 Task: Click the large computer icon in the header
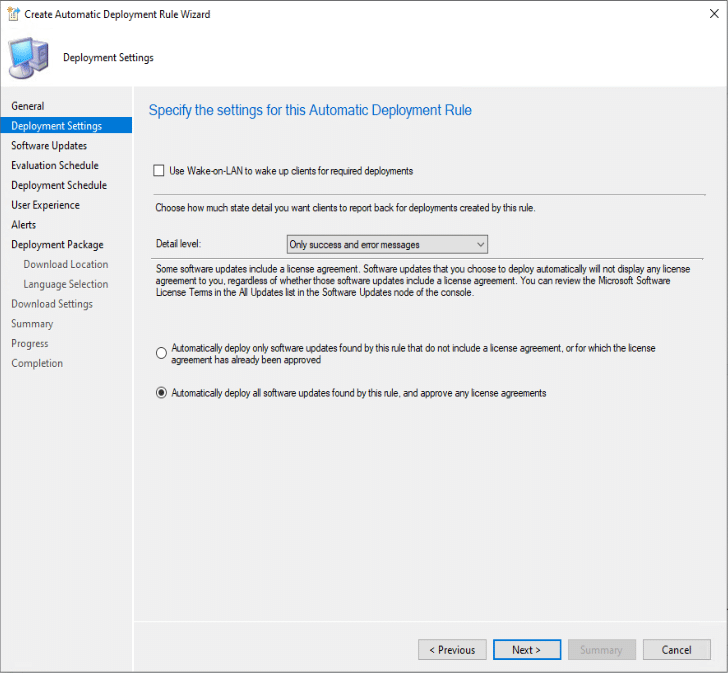pyautogui.click(x=31, y=57)
